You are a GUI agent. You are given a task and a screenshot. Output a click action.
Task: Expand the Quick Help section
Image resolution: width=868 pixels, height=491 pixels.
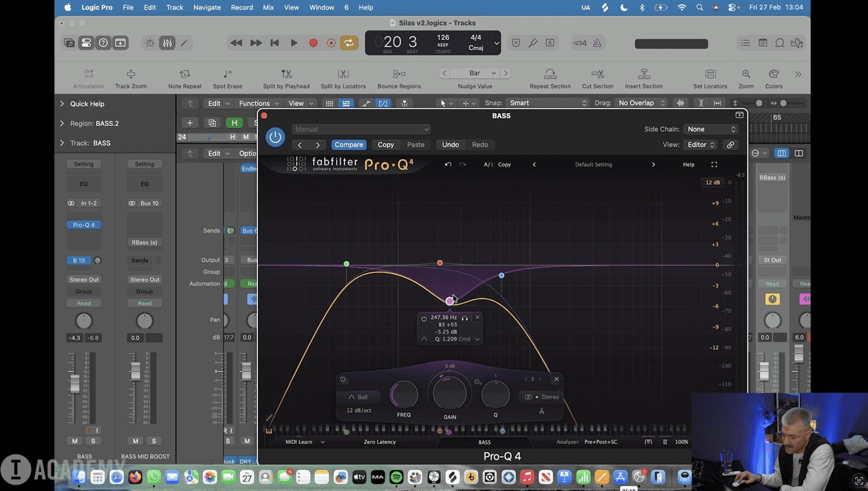point(62,104)
